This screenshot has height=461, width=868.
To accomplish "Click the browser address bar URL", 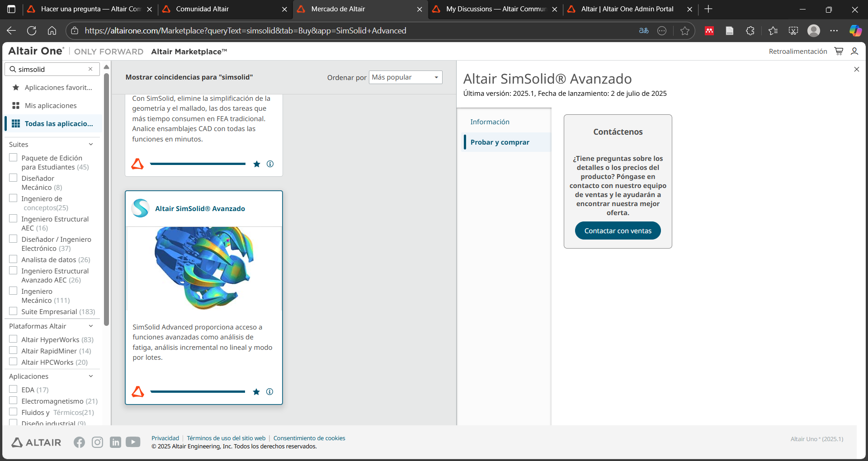I will click(x=245, y=31).
